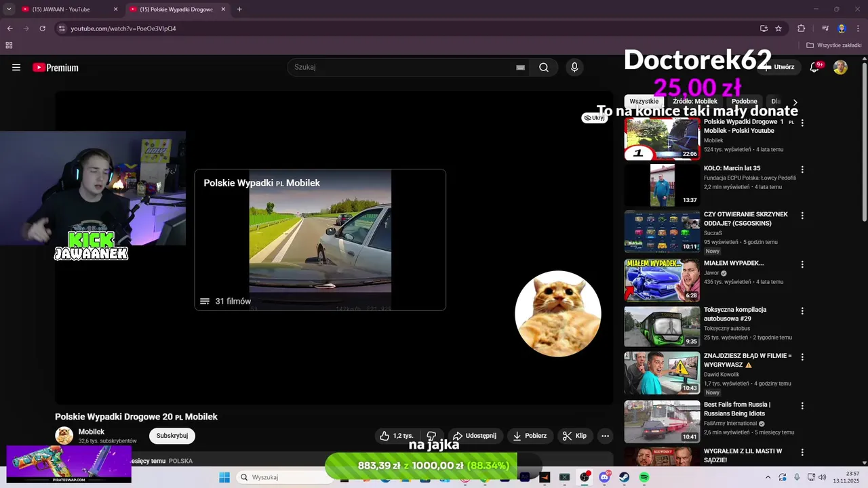Click the YouTube Szukaj search field

click(x=407, y=67)
